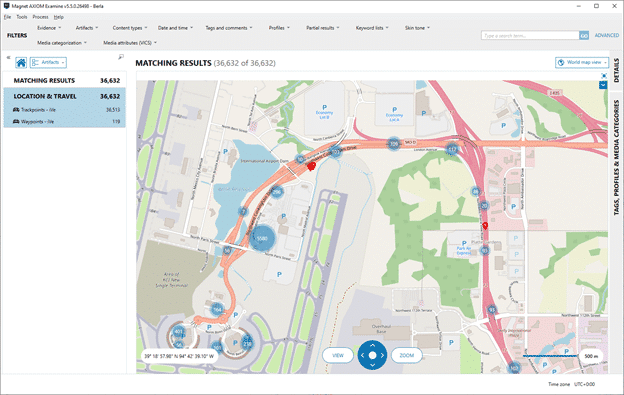Select Waypoints - iVe artifact row
The width and height of the screenshot is (624, 395).
[x=65, y=122]
